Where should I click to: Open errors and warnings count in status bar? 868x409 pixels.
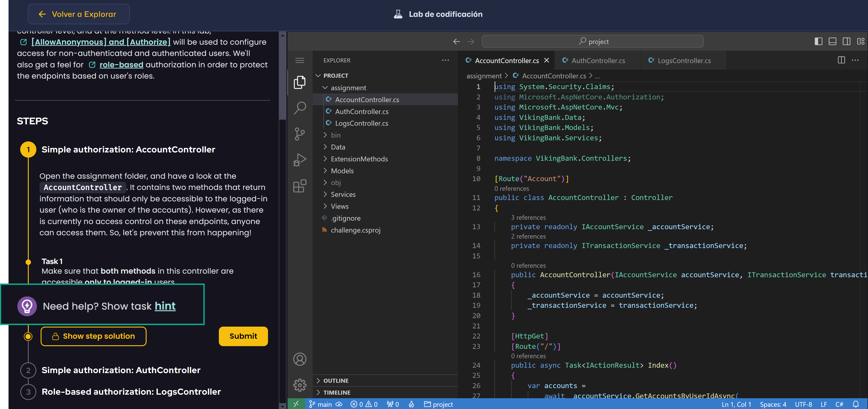[364, 404]
